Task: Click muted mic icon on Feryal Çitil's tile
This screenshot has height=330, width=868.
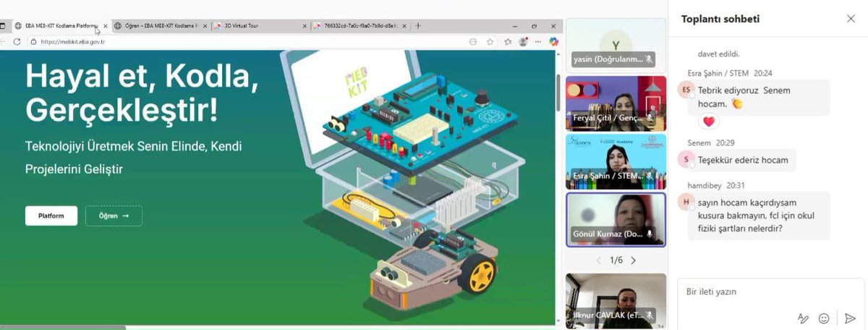Action: [x=649, y=117]
